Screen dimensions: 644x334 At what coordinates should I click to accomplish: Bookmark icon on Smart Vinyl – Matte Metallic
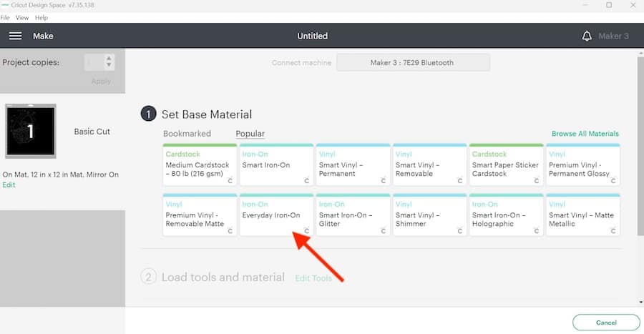click(613, 231)
